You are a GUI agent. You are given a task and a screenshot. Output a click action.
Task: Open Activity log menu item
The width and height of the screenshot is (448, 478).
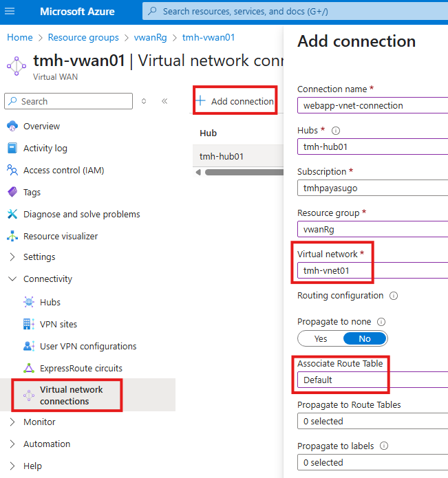(45, 148)
